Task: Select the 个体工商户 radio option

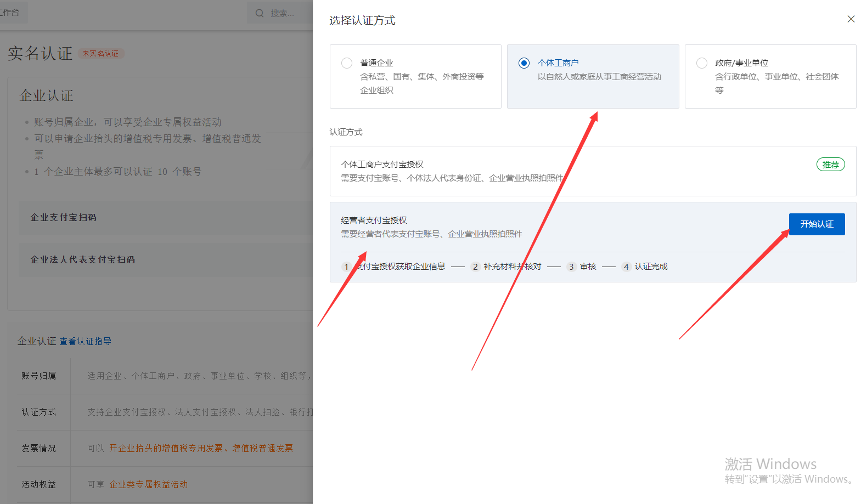Action: (x=524, y=63)
